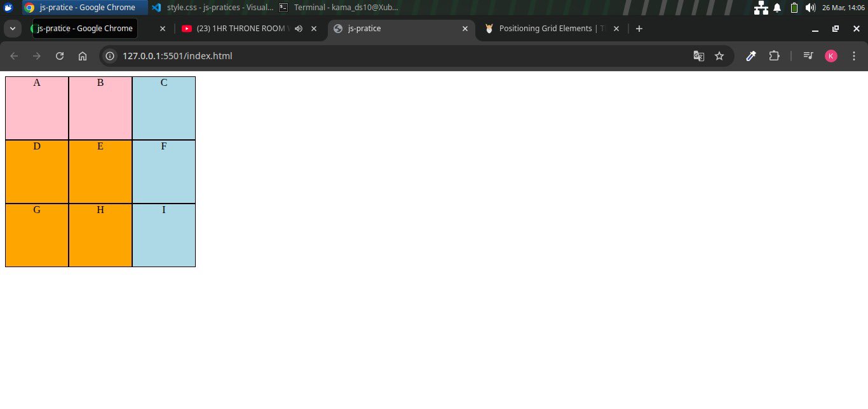Mute audio on the YouTube tab
The width and height of the screenshot is (868, 409).
299,29
